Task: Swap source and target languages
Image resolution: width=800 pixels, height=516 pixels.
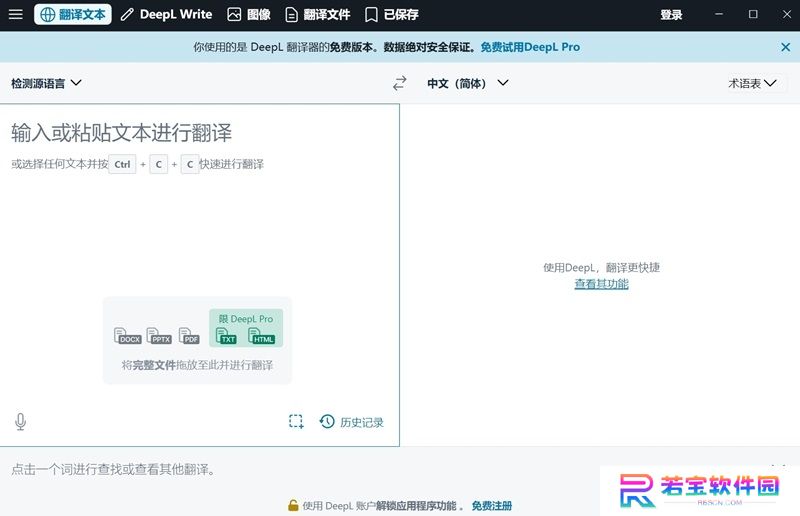Action: tap(399, 83)
